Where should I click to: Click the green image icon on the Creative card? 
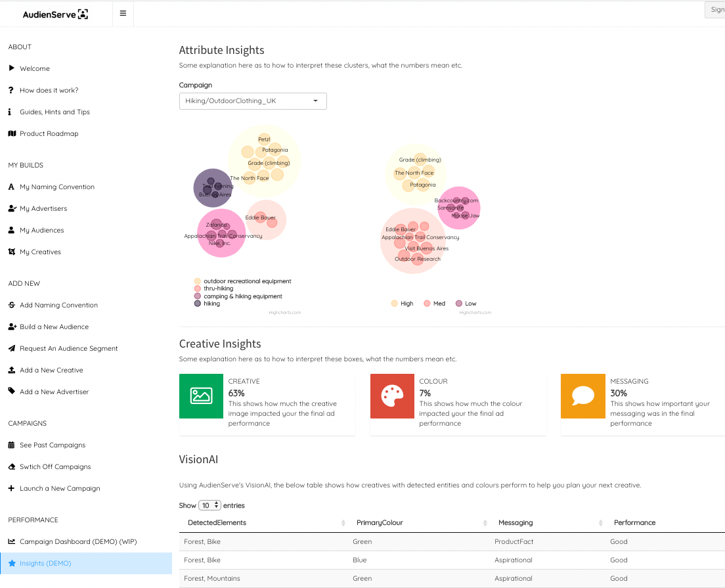coord(201,396)
